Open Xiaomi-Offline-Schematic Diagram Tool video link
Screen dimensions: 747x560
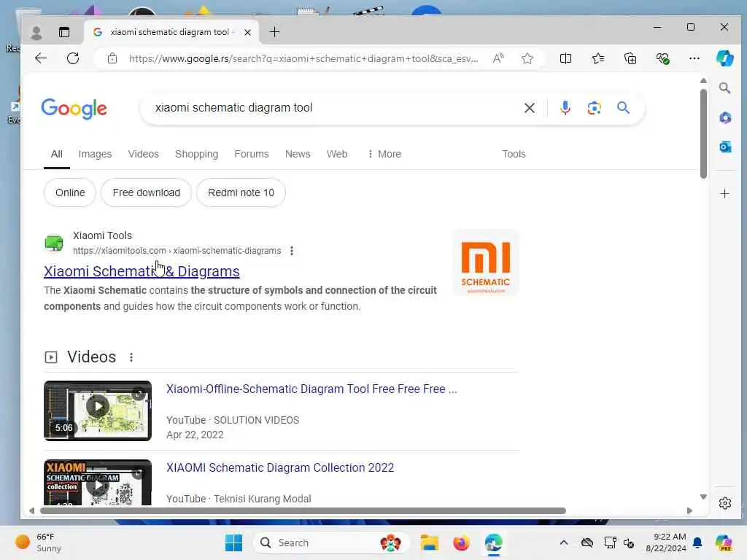pos(311,389)
